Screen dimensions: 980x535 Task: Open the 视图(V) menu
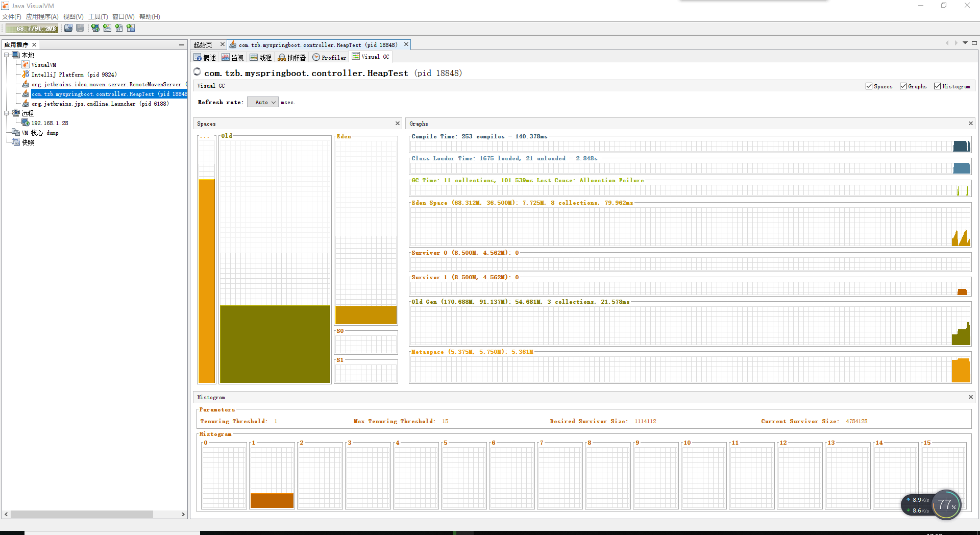(x=73, y=17)
